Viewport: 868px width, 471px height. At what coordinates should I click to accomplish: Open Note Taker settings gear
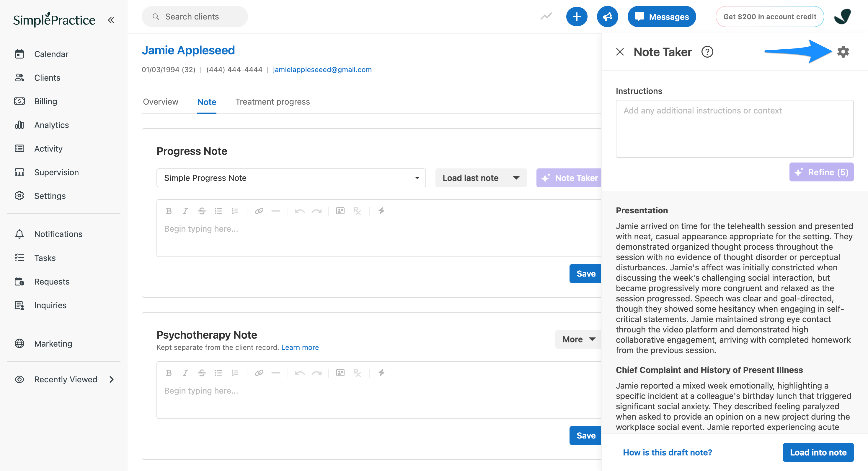(843, 52)
